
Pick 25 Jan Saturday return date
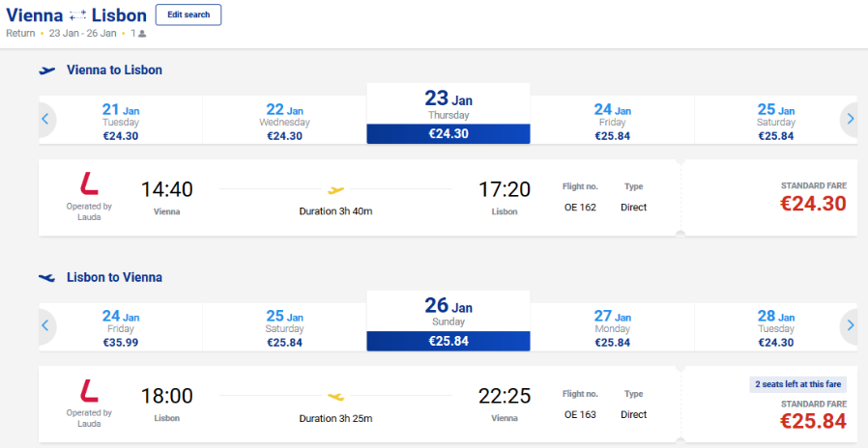click(x=284, y=327)
